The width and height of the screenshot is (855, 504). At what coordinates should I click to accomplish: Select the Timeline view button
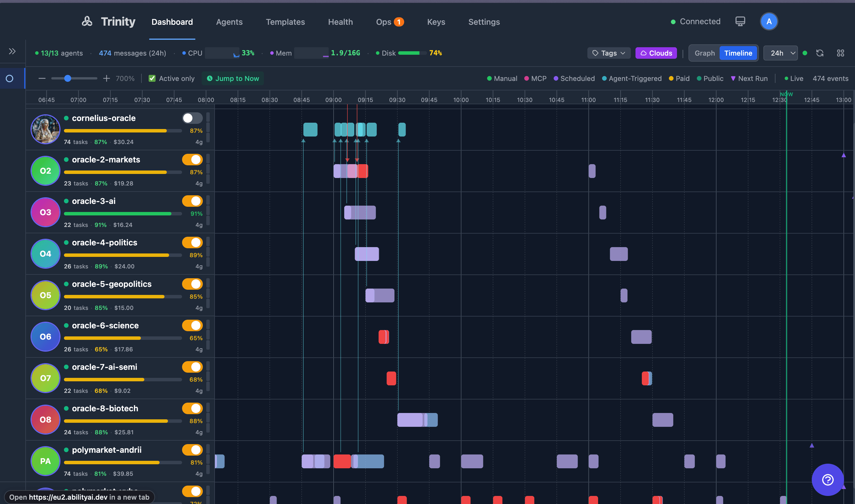738,53
